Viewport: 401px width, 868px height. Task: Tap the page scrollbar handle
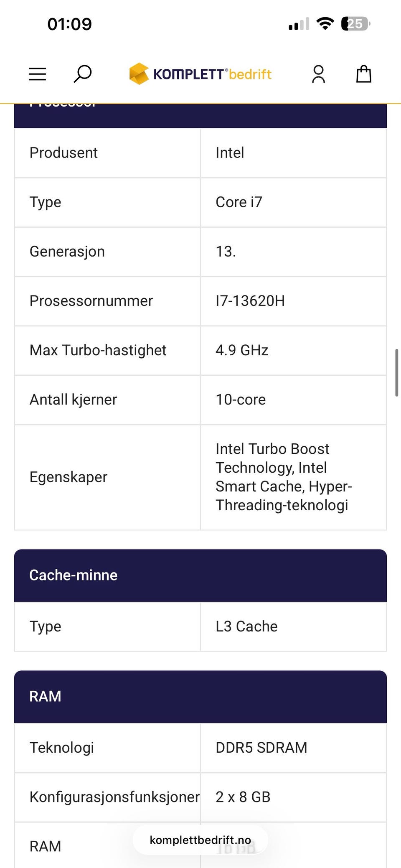pyautogui.click(x=396, y=372)
